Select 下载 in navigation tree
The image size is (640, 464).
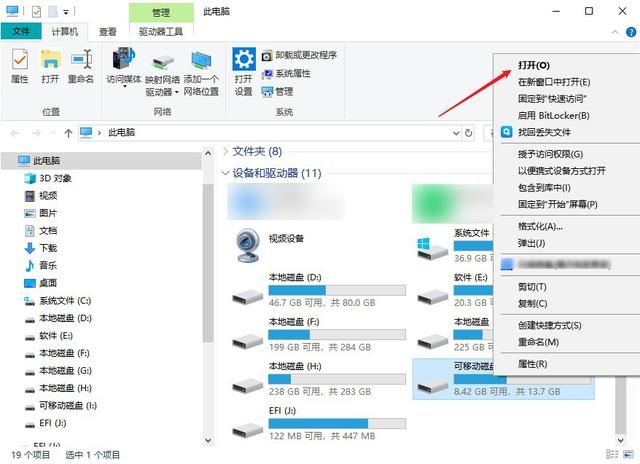click(x=41, y=248)
